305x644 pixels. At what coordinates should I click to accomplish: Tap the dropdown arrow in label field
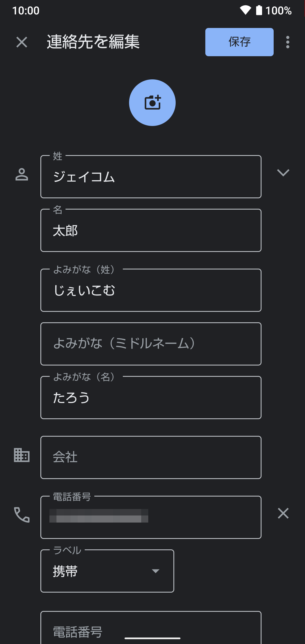(x=156, y=571)
